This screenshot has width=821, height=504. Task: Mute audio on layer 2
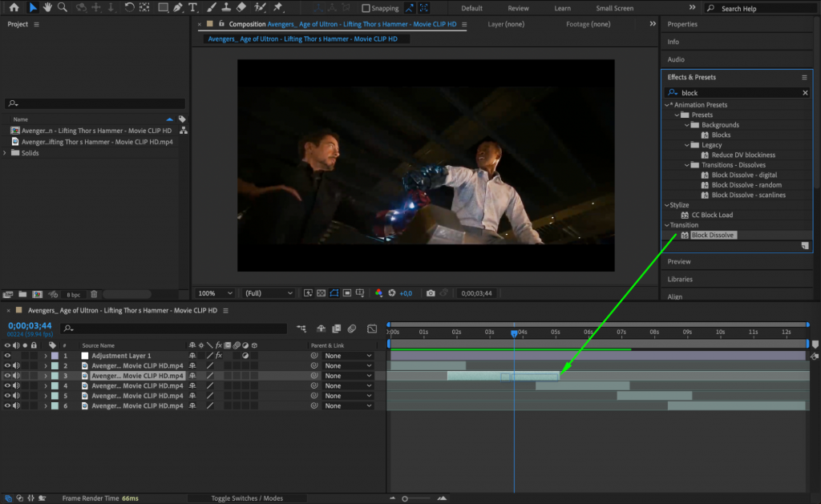point(18,365)
